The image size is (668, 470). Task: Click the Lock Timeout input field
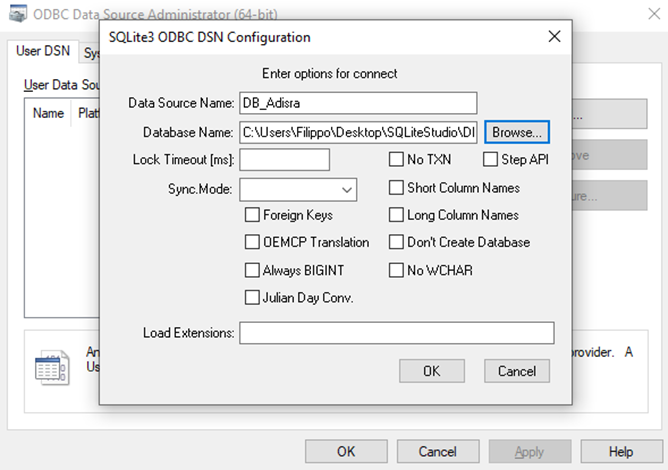coord(285,160)
